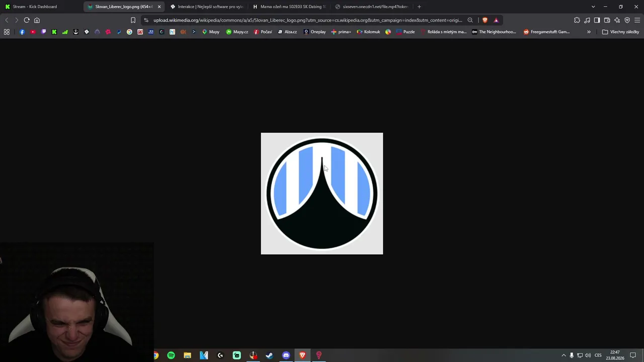This screenshot has width=644, height=362.
Task: Open the Extensions puzzle-piece menu
Action: 577,20
